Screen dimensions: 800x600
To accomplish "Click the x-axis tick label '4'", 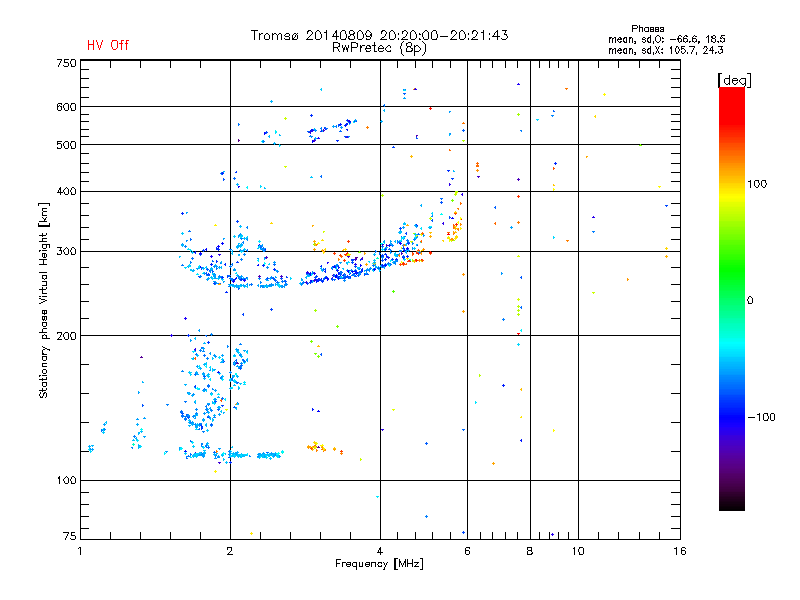I will click(380, 551).
